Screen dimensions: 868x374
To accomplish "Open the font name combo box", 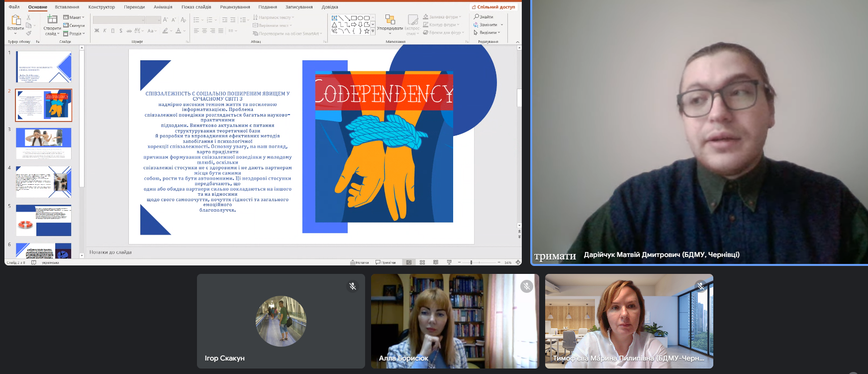I will (119, 20).
